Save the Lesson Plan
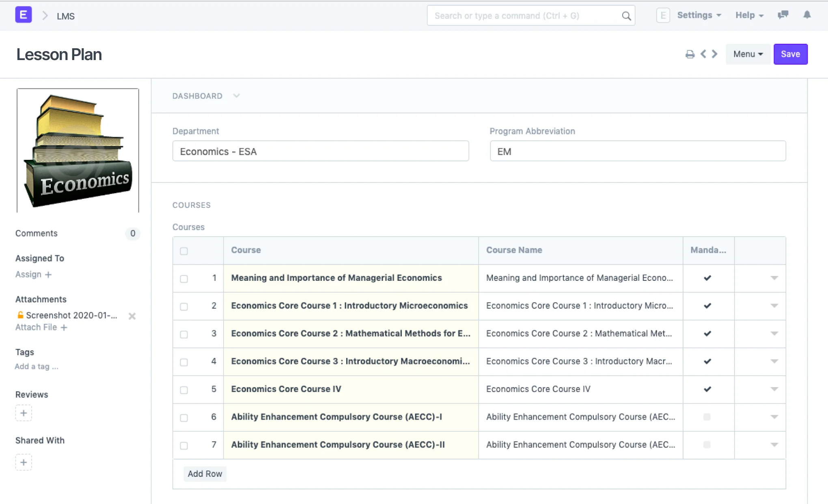Viewport: 828px width, 504px height. [x=790, y=54]
